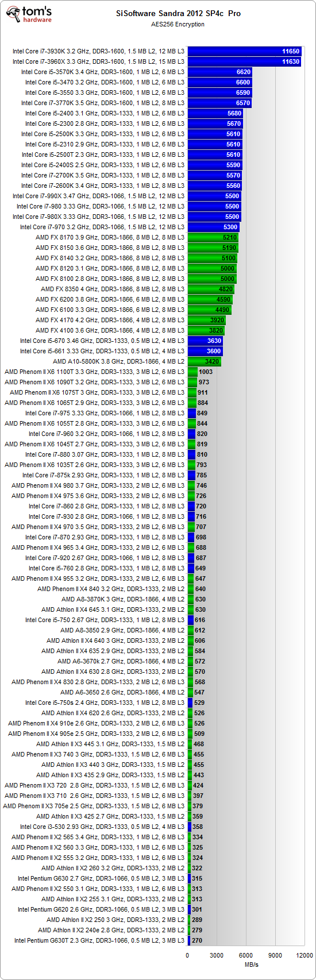Click the AMD FX 8170 green bar showing 5210
316x980 pixels.
[213, 237]
